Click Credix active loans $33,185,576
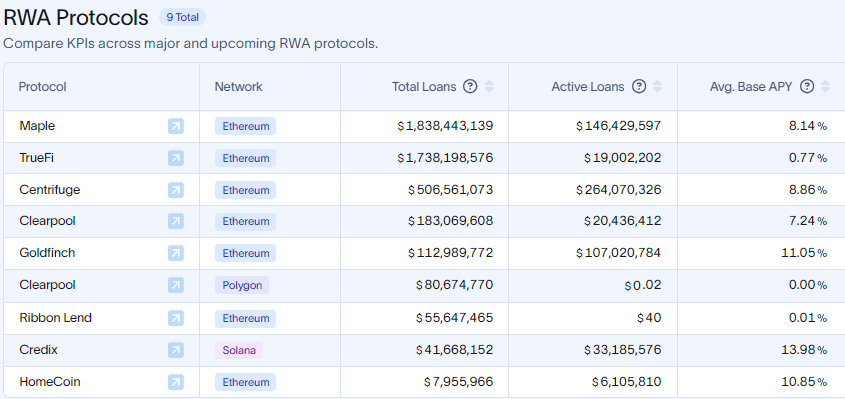Viewport: 845px width, 399px height. (x=622, y=350)
